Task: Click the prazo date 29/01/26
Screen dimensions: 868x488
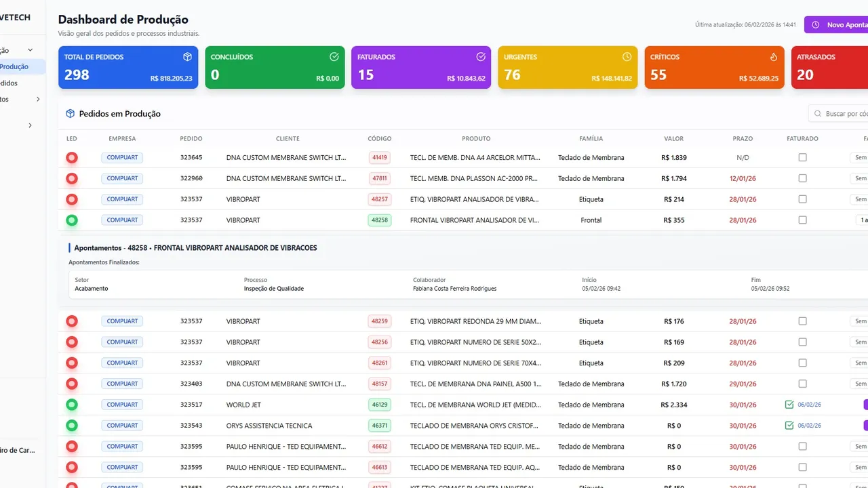Action: [743, 384]
